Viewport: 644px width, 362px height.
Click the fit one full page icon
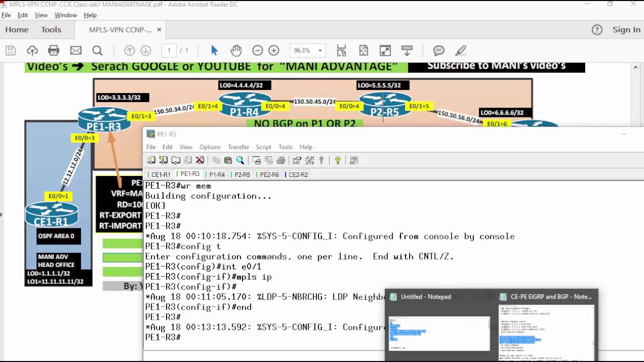363,50
